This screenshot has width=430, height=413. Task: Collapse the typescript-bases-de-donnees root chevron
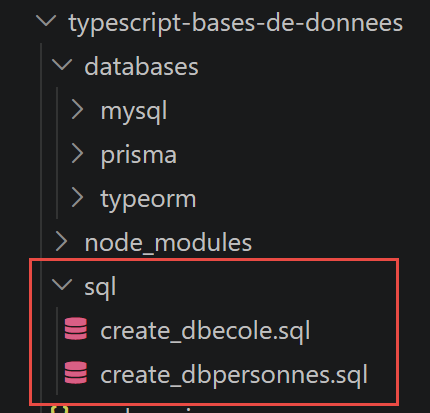click(46, 21)
